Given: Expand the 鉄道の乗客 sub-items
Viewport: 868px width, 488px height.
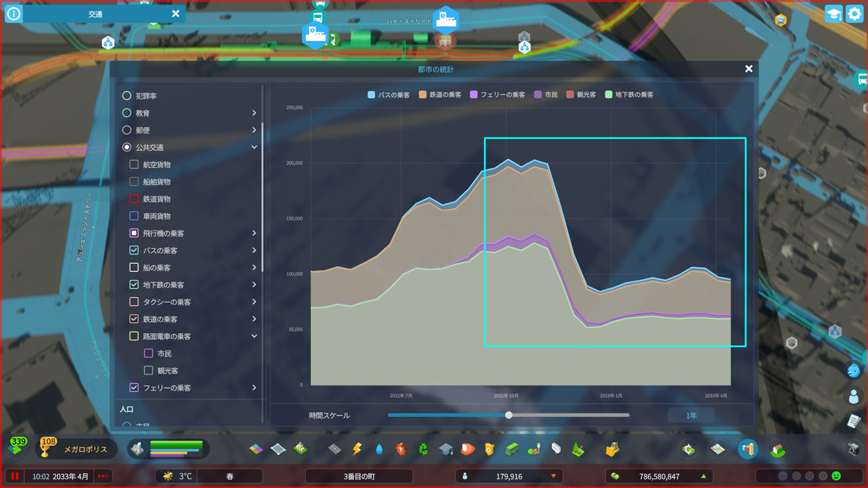Looking at the screenshot, I should [x=254, y=319].
